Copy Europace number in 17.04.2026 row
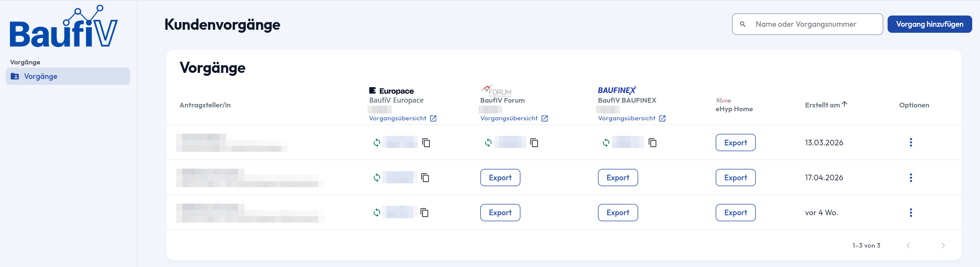 coord(425,177)
